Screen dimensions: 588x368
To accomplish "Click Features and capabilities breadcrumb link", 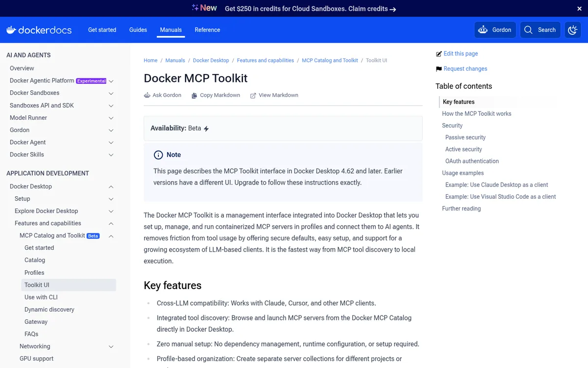I will click(x=266, y=60).
